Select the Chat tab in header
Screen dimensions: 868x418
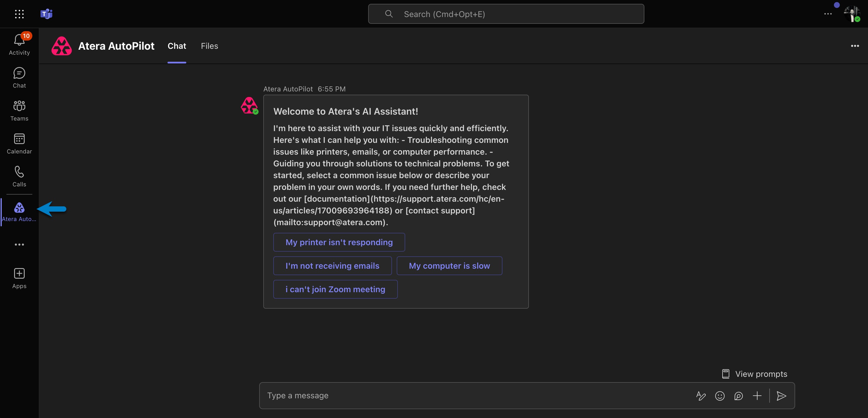tap(177, 46)
